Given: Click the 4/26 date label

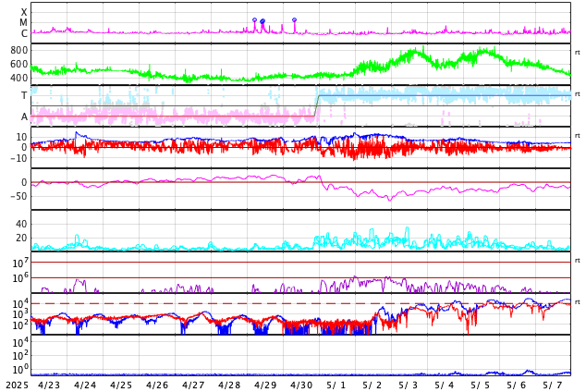Looking at the screenshot, I should [x=157, y=386].
